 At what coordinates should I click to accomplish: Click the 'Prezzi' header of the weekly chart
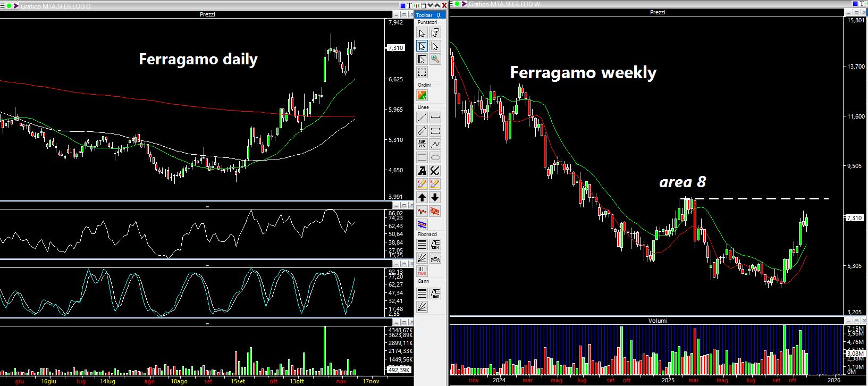tap(657, 12)
